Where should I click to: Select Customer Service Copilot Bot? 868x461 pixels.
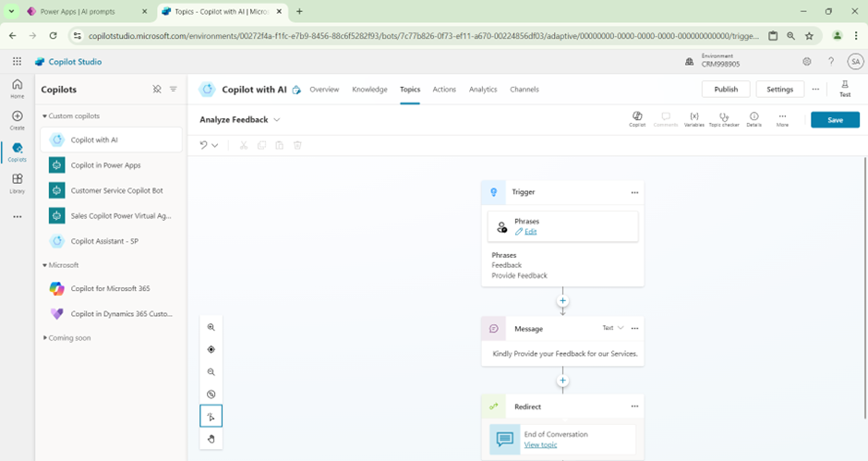[x=116, y=190]
